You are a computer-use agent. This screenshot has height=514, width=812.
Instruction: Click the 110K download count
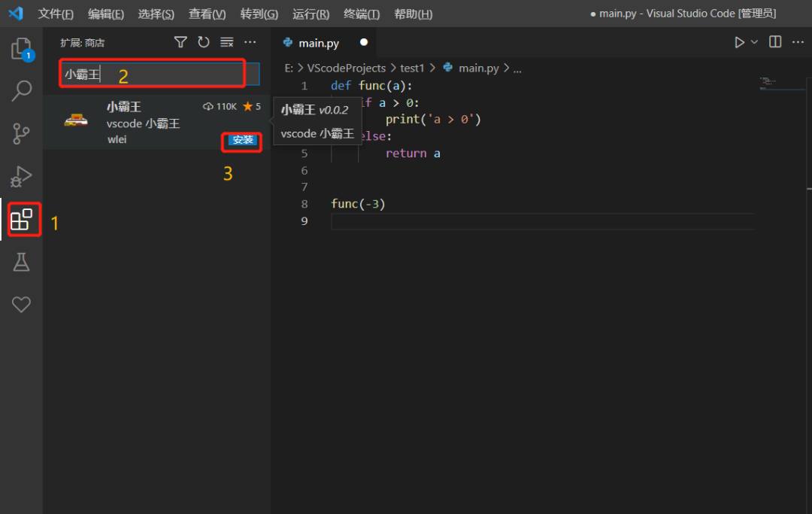pos(220,106)
